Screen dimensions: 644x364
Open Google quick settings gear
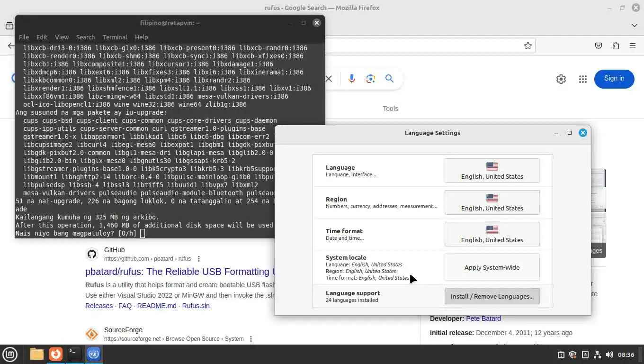(x=561, y=79)
